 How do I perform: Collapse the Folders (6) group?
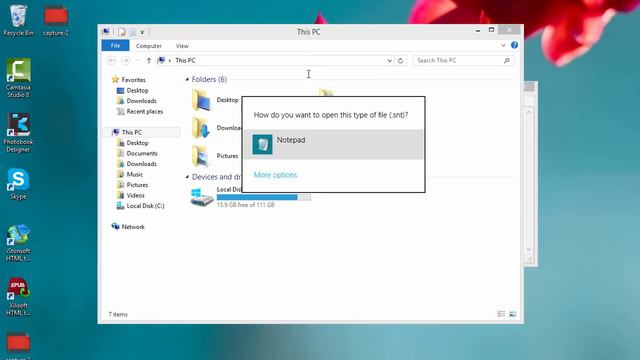coord(187,80)
